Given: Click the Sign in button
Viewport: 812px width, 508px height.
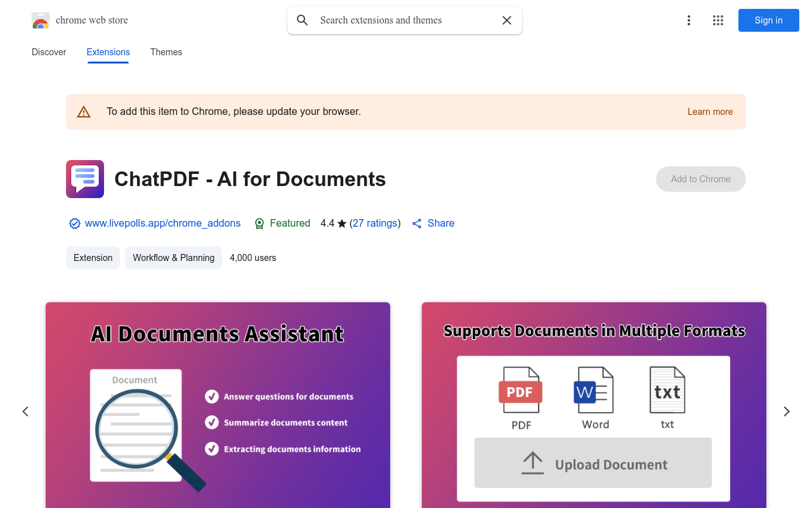Looking at the screenshot, I should (769, 20).
